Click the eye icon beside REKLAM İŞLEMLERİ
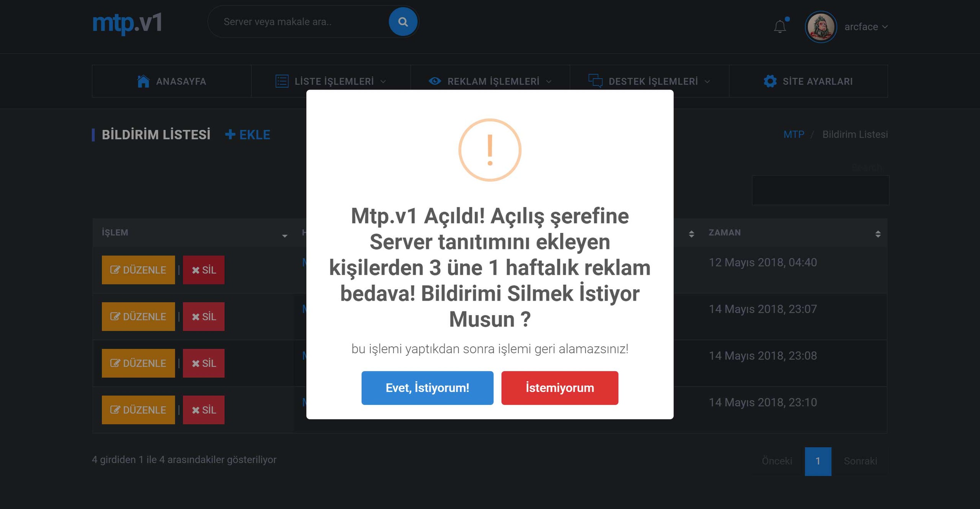The height and width of the screenshot is (509, 980). click(435, 81)
